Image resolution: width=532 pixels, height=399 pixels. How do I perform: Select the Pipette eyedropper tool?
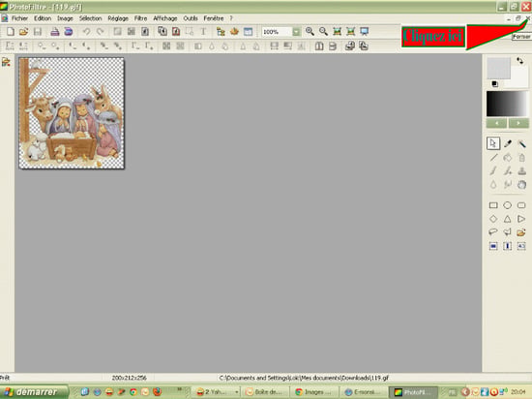coord(508,143)
